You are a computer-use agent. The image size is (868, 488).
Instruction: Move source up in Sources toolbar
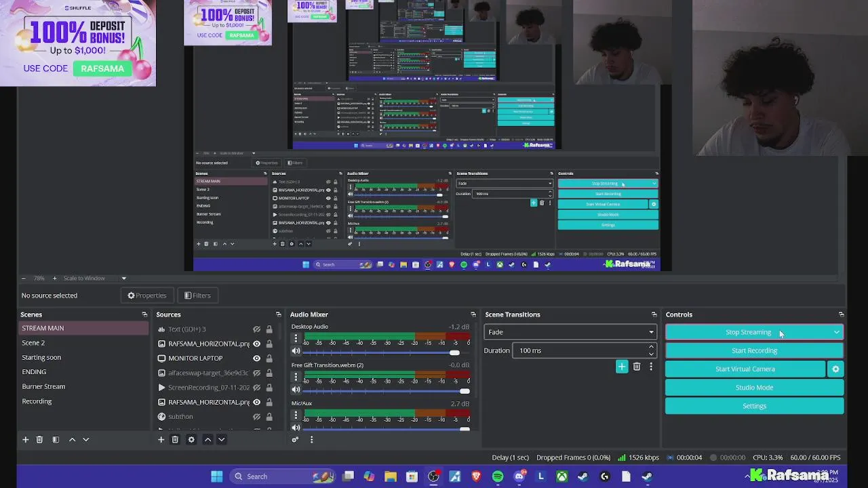click(208, 439)
